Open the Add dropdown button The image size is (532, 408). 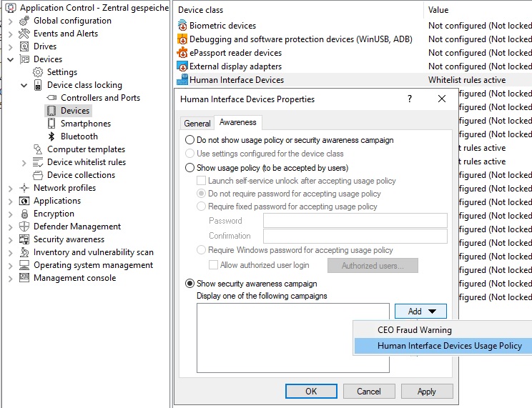click(x=420, y=312)
